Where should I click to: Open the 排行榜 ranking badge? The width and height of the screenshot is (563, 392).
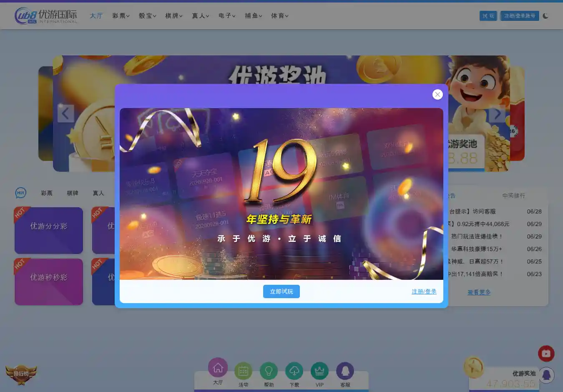pos(21,374)
